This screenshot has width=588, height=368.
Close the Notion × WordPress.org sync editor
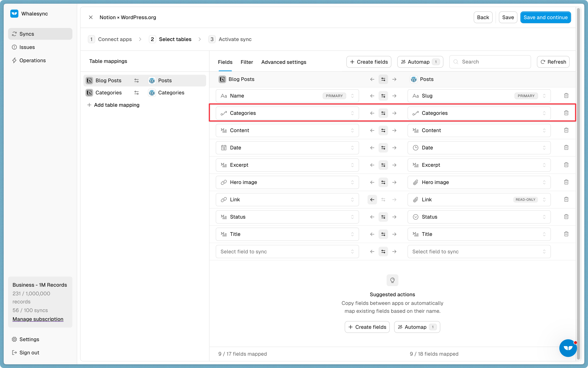(91, 17)
